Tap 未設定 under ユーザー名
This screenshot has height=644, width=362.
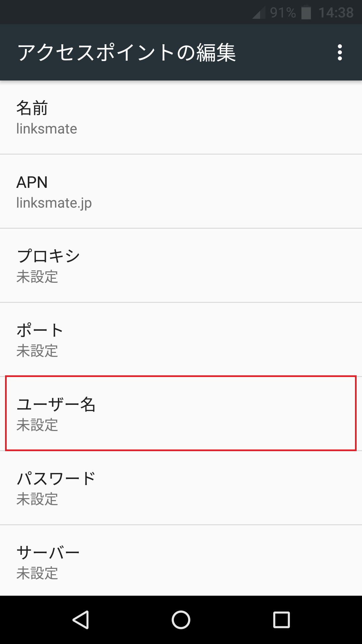click(37, 426)
